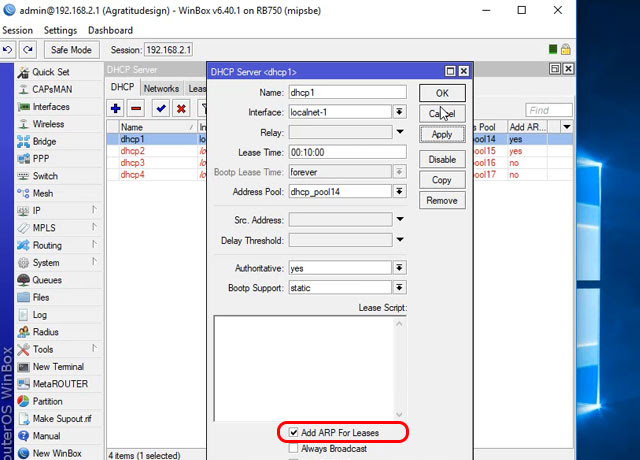Screen dimensions: 640x460
Task: Open Bridge section in sidebar
Action: (44, 141)
